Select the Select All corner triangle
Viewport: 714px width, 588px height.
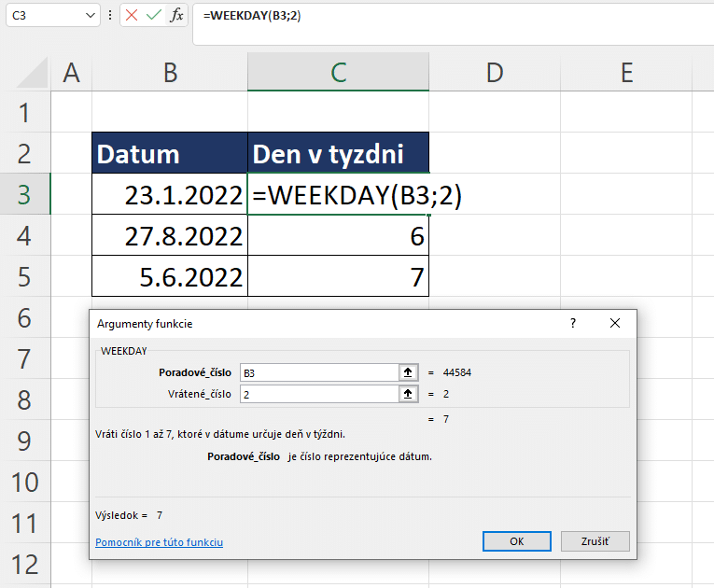(33, 73)
